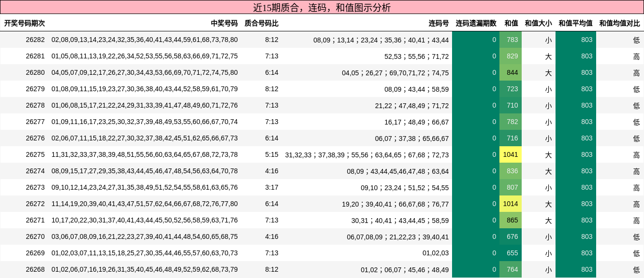Click the 和值平均值 column header
The height and width of the screenshot is (278, 644).
[575, 23]
